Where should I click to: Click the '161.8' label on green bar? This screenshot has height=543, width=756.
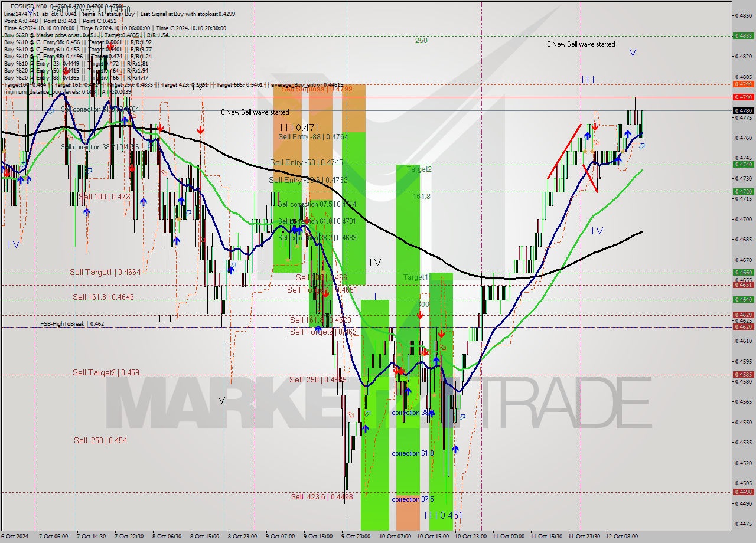[422, 197]
